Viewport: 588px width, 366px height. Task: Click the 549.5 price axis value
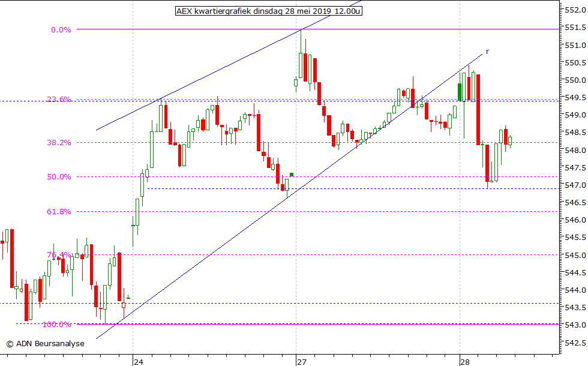(575, 97)
